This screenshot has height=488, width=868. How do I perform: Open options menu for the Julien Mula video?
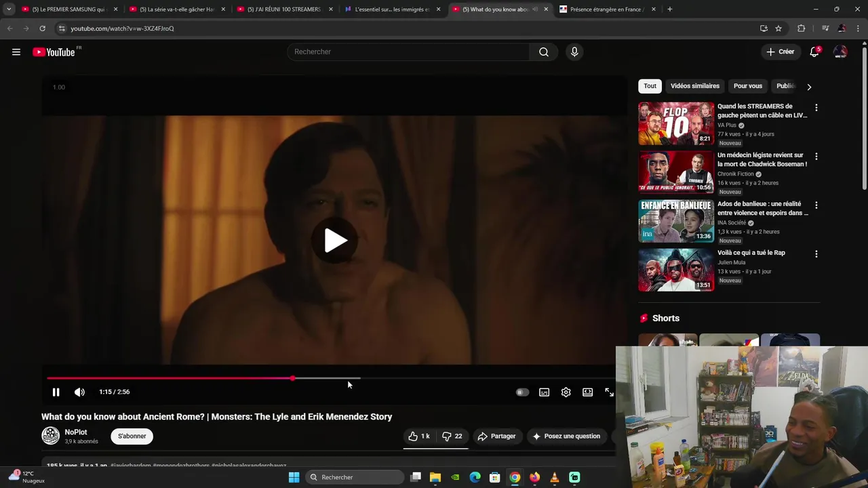click(x=816, y=254)
